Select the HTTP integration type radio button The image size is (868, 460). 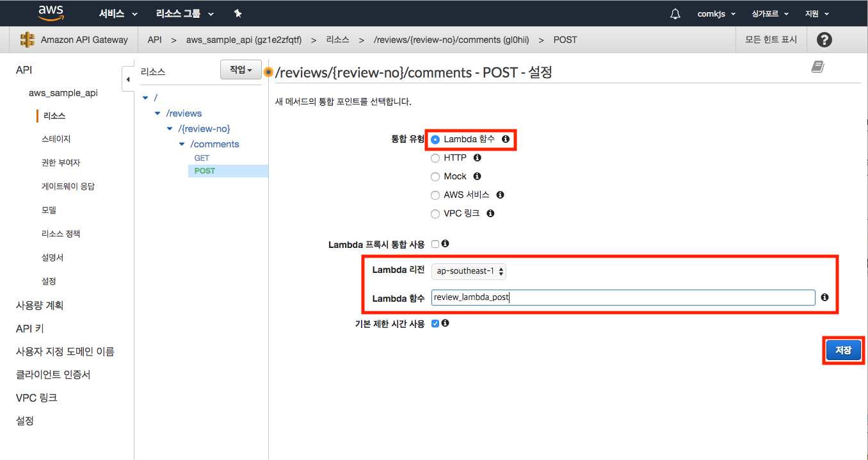pos(435,158)
